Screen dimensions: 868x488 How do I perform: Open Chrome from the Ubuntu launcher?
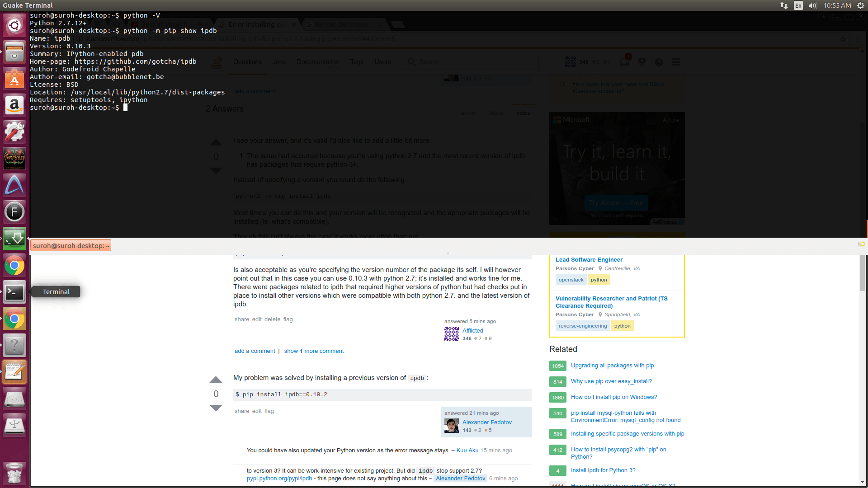(14, 266)
